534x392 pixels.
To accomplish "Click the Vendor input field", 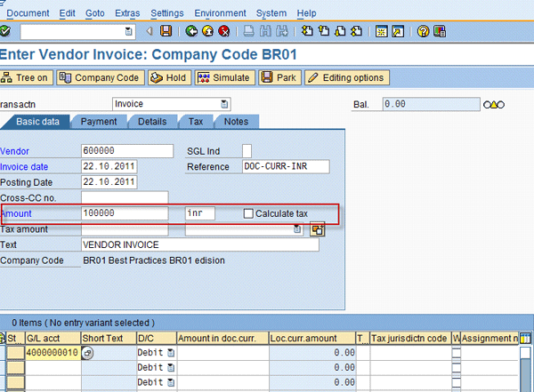I will point(127,151).
